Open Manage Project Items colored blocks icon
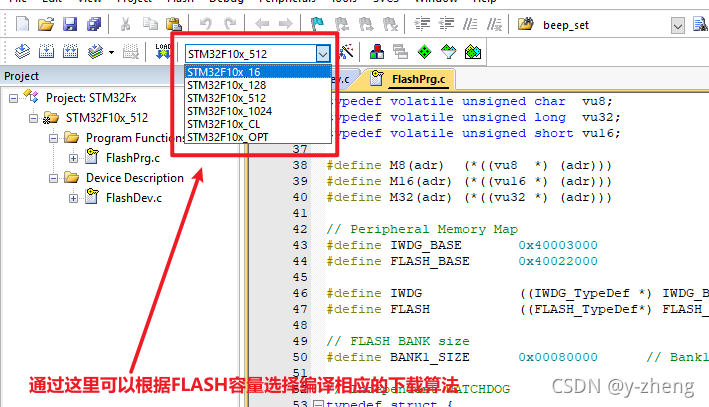 [377, 52]
